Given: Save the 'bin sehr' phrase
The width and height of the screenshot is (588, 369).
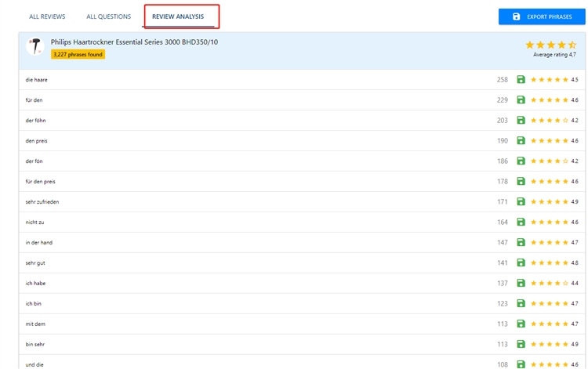Looking at the screenshot, I should tap(521, 345).
